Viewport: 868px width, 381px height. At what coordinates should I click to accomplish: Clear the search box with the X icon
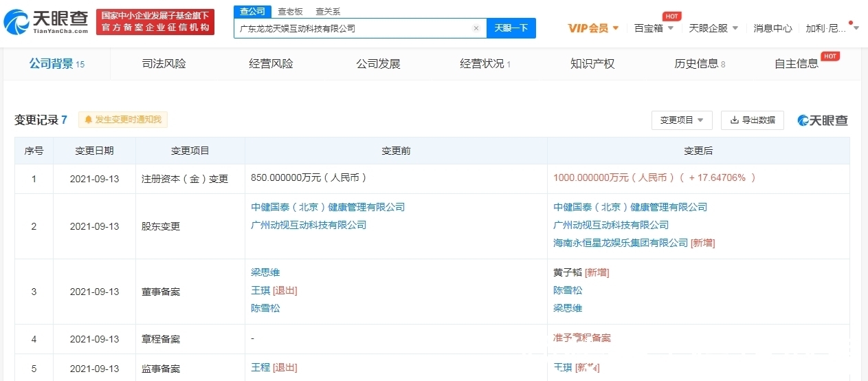(476, 28)
